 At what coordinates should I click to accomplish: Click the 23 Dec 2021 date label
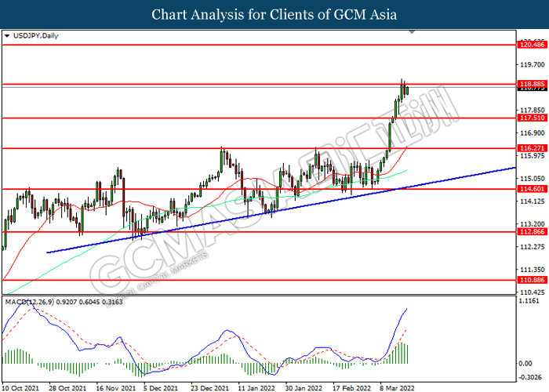coord(209,388)
